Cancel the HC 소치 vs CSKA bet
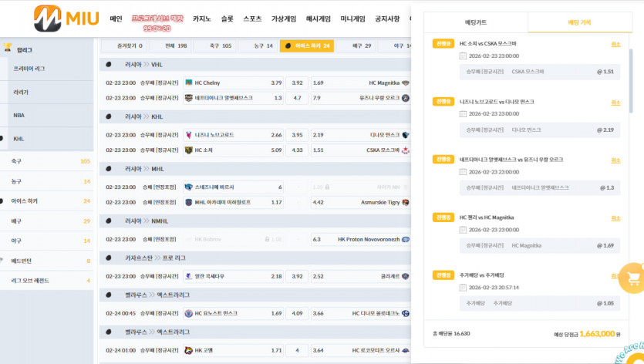The height and width of the screenshot is (364, 644). (x=615, y=45)
